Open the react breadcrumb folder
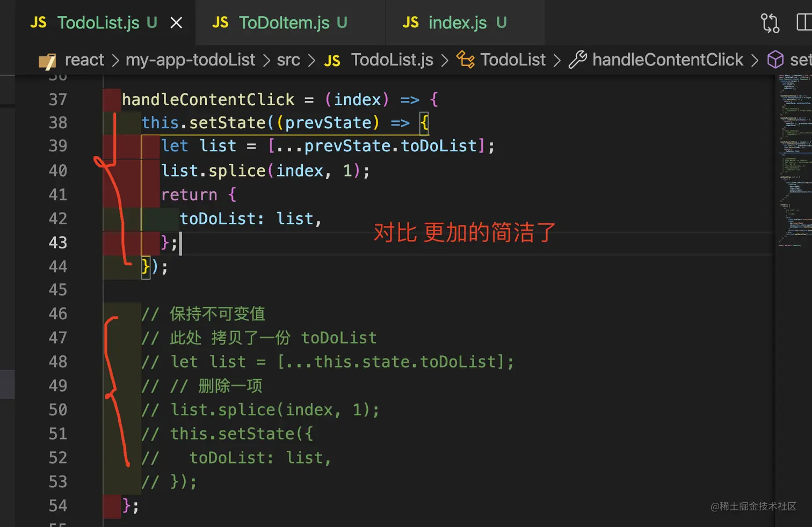Image resolution: width=812 pixels, height=527 pixels. pyautogui.click(x=84, y=60)
